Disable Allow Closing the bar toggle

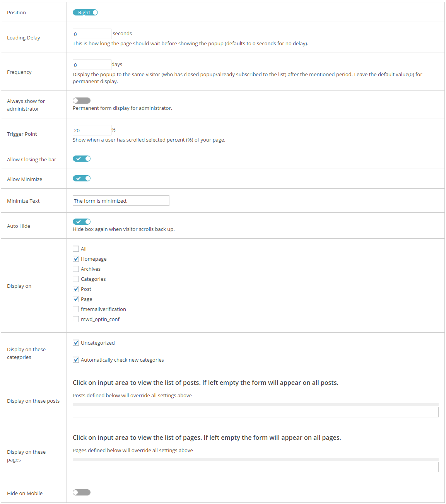coord(82,159)
